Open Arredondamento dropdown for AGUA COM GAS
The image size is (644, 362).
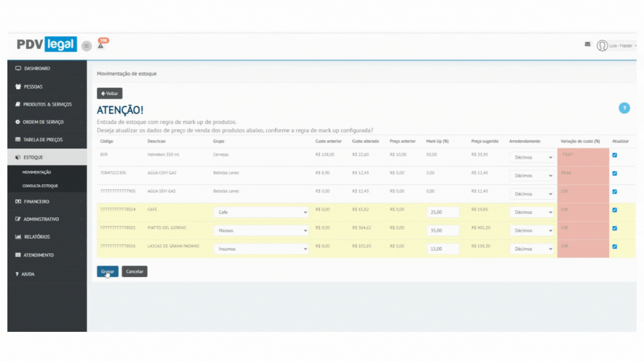(x=532, y=176)
